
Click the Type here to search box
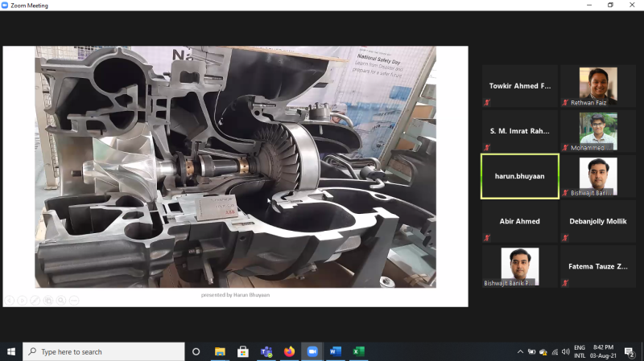pyautogui.click(x=105, y=351)
